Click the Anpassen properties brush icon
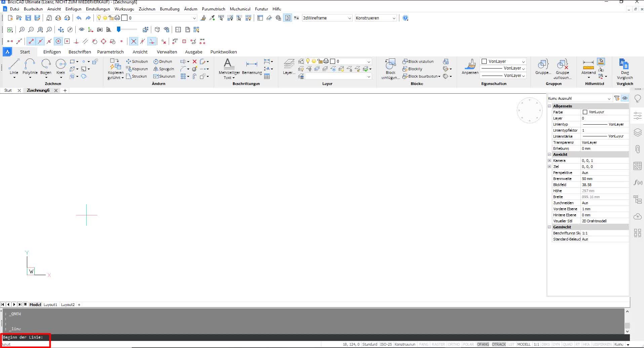644x348 pixels. (x=470, y=66)
